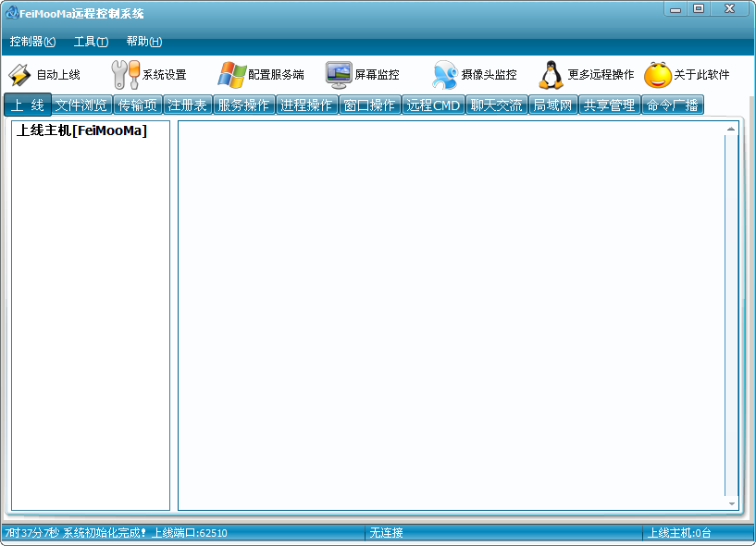Screen dimensions: 756x546
Task: Launch 摄像头监控 webcam icon
Action: pyautogui.click(x=445, y=75)
